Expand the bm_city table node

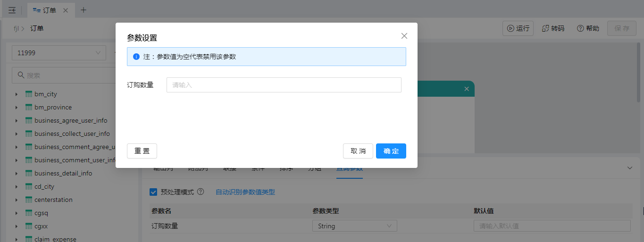pyautogui.click(x=17, y=94)
